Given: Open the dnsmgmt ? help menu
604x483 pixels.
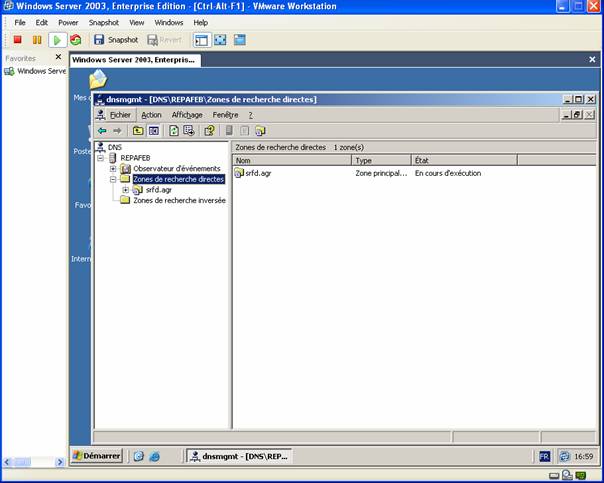Looking at the screenshot, I should point(250,115).
